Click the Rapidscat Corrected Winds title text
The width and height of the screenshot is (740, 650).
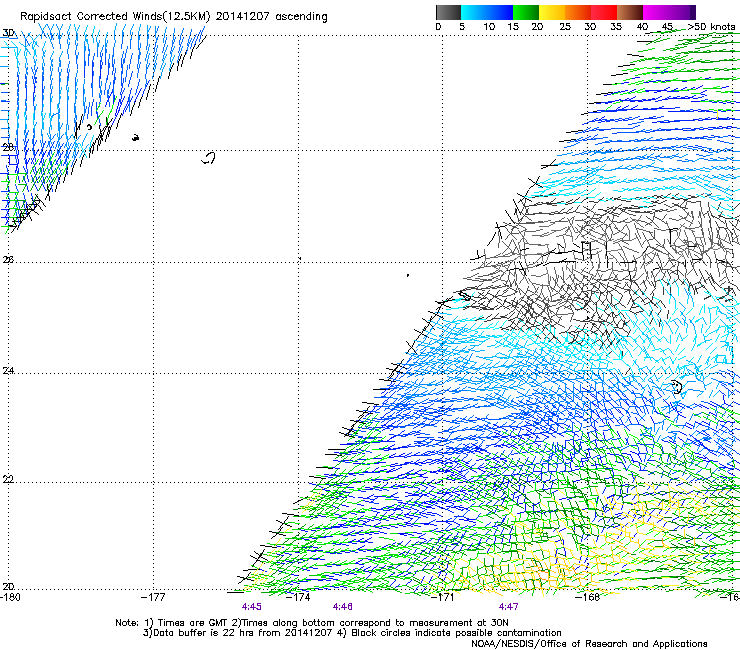(x=174, y=17)
